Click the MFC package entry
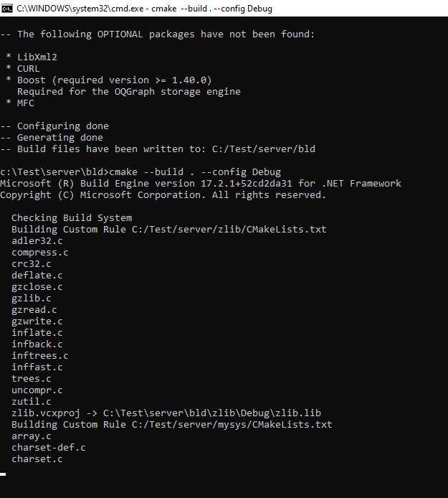 click(x=26, y=103)
